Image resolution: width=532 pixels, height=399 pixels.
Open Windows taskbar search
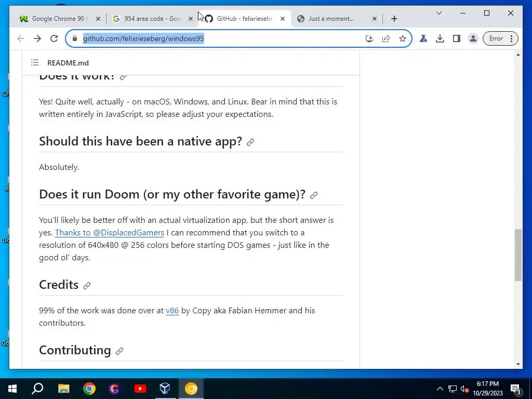tap(37, 389)
